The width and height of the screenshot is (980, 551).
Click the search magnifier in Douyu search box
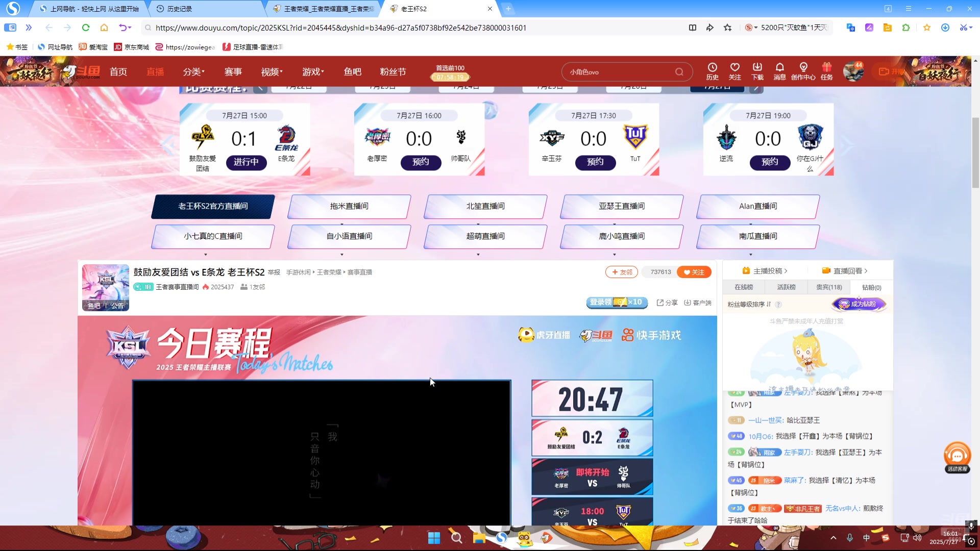pyautogui.click(x=679, y=72)
